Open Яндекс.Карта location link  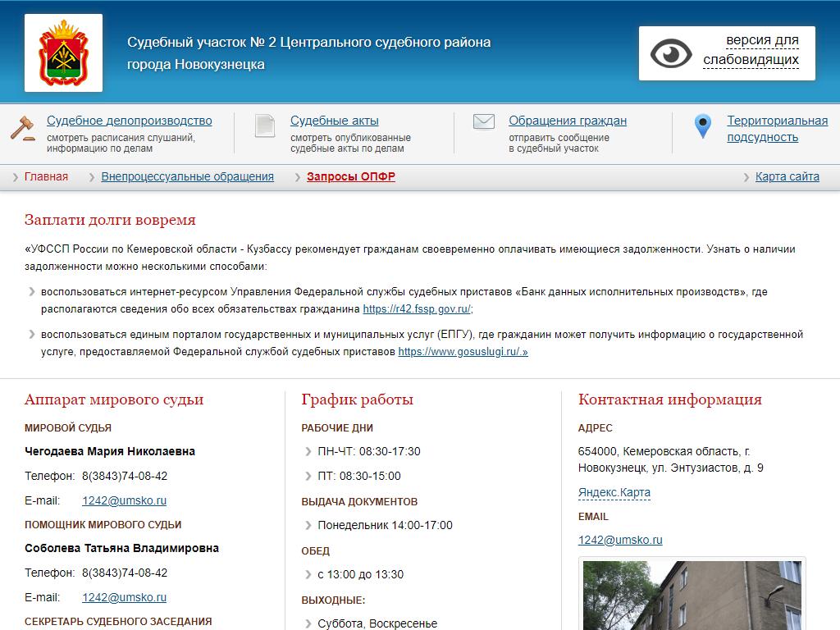coord(614,492)
